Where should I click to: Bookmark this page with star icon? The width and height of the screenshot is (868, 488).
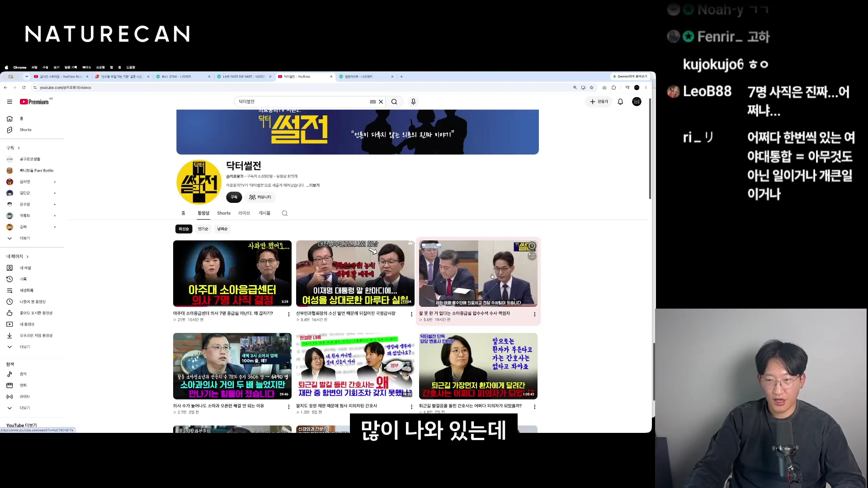[591, 88]
